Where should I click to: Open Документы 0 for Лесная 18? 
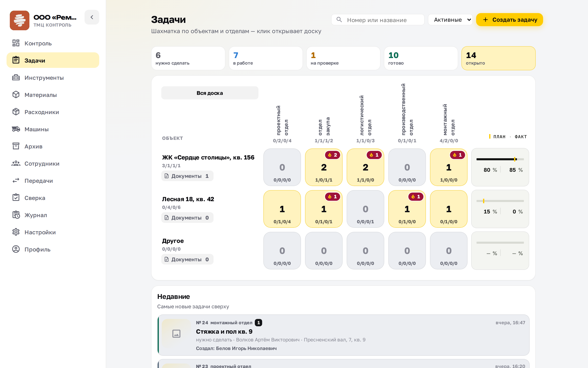click(x=187, y=218)
